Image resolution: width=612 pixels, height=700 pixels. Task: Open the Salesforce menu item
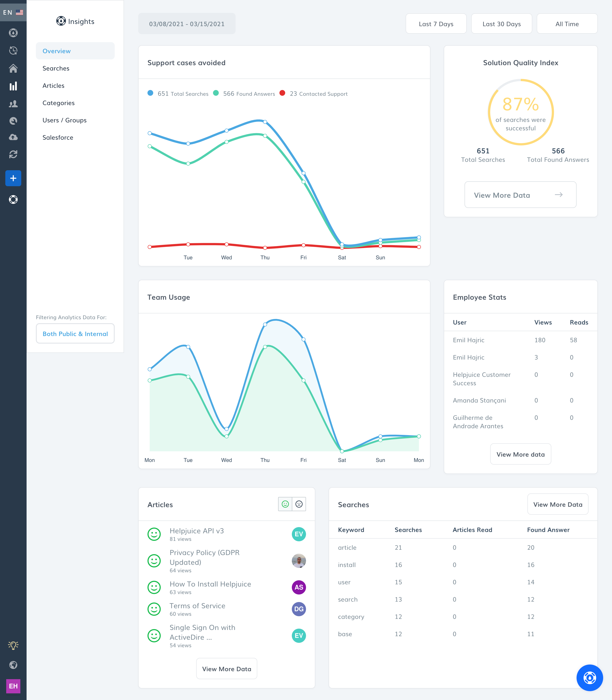pyautogui.click(x=58, y=137)
